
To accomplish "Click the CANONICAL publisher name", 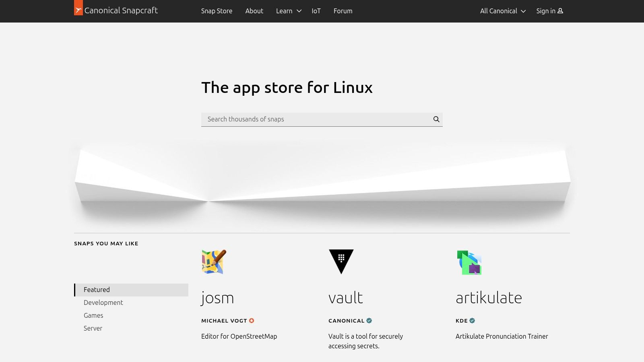I will point(346,321).
